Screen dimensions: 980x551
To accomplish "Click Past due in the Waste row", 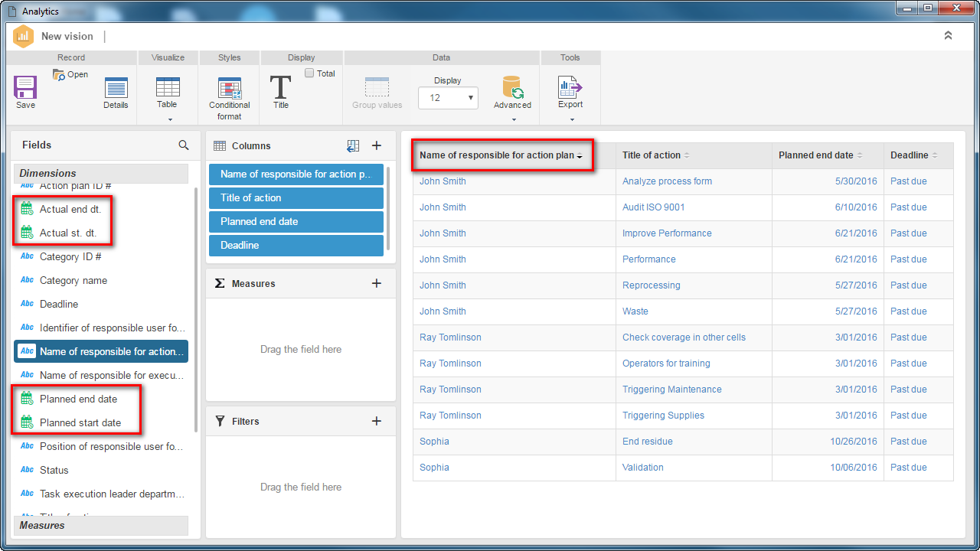I will 909,311.
